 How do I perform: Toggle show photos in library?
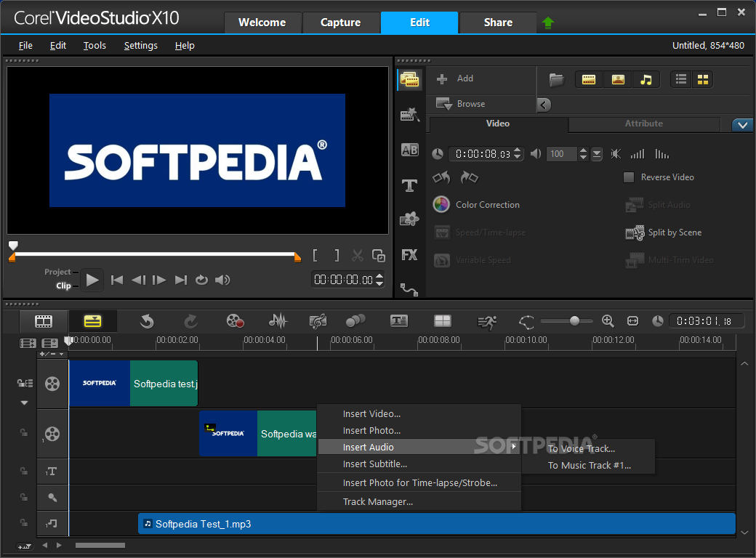tap(618, 79)
